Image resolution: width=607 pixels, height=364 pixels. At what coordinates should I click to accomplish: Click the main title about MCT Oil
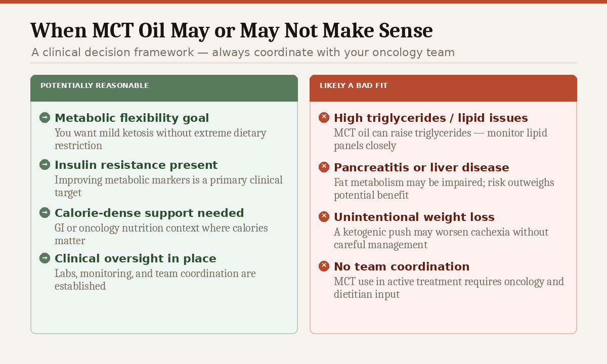[231, 31]
